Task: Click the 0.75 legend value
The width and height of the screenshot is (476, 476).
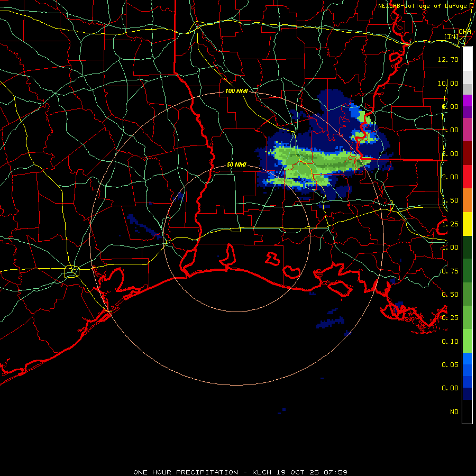Action: coord(450,271)
